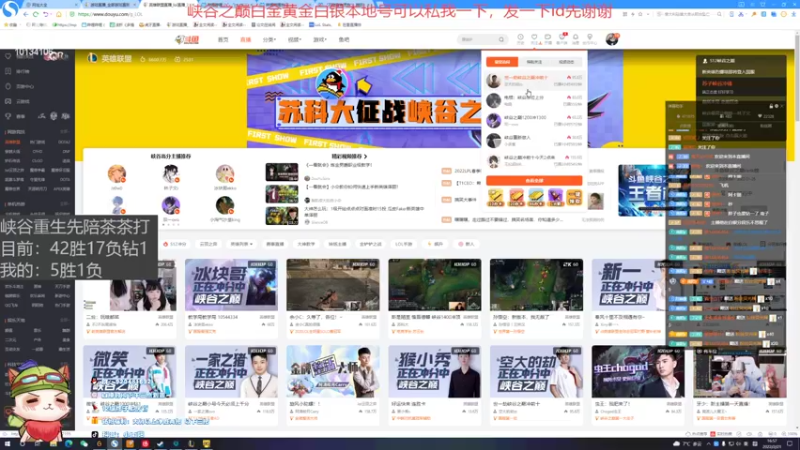Open the first streamer row in follow popup
800x450 pixels.
(534, 81)
